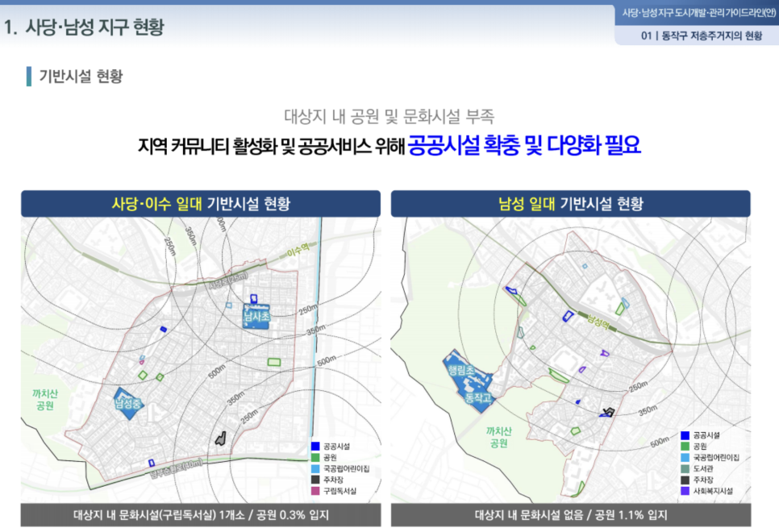This screenshot has width=779, height=532.
Task: Click the purple 사회복지시설 swatch in 남성 map legend
Action: point(685,491)
